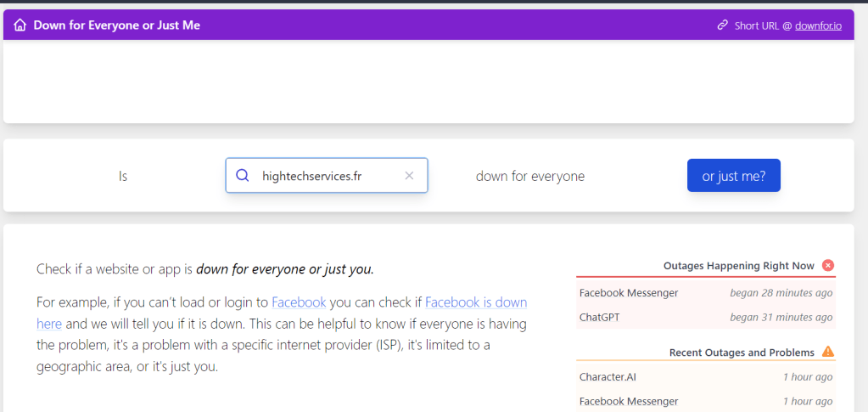This screenshot has height=412, width=868.
Task: Click "began 31 minutes ago" next to ChatGPT
Action: click(781, 318)
